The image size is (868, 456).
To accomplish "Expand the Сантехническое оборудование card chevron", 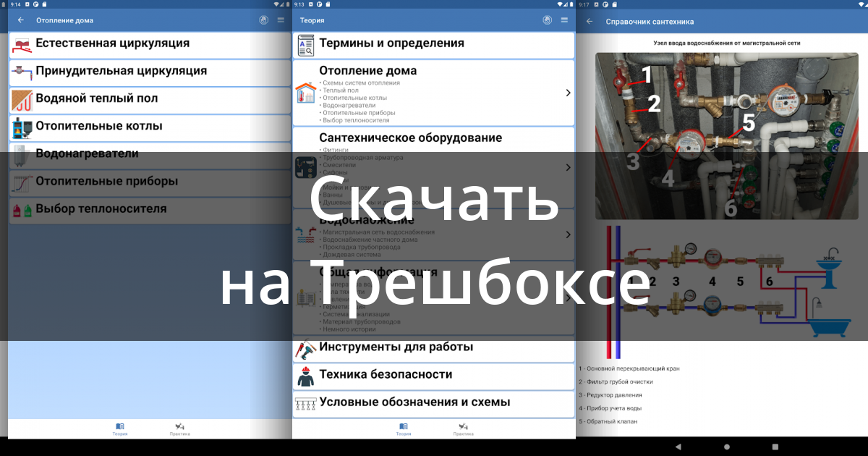I will [568, 167].
